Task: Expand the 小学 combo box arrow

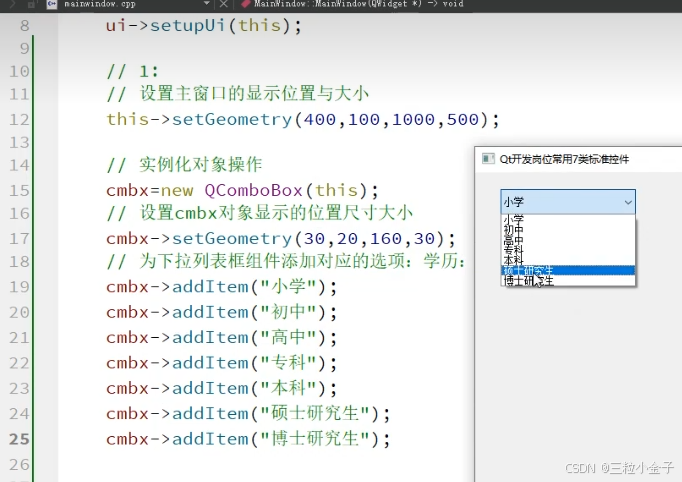Action: [628, 202]
